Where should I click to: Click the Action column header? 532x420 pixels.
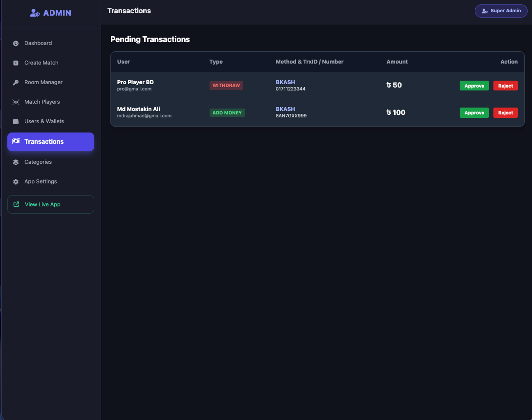click(x=509, y=62)
